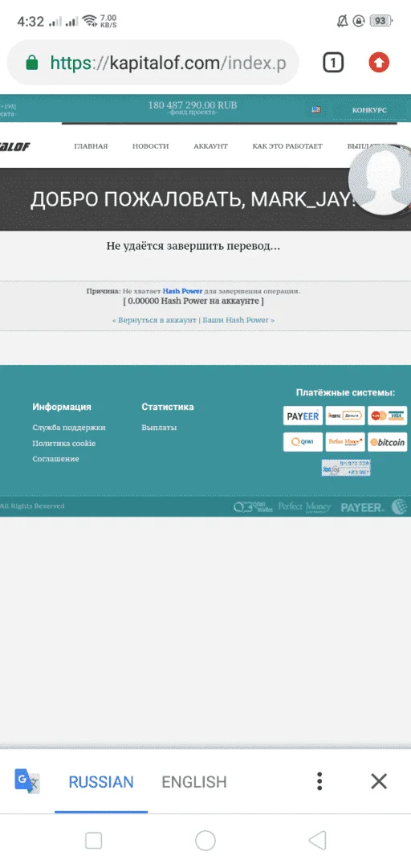
Task: Open the НОВОСТИ news menu item
Action: click(150, 146)
